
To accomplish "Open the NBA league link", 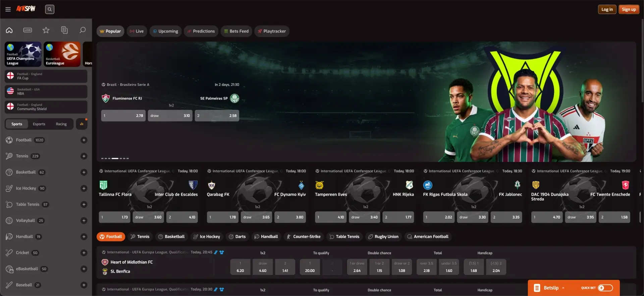I will [46, 92].
